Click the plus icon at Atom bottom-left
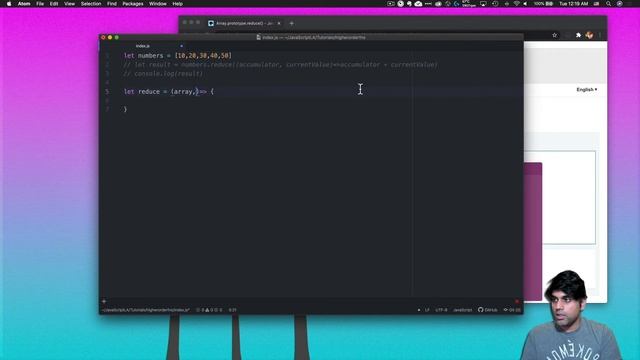The image size is (640, 360). (x=104, y=301)
